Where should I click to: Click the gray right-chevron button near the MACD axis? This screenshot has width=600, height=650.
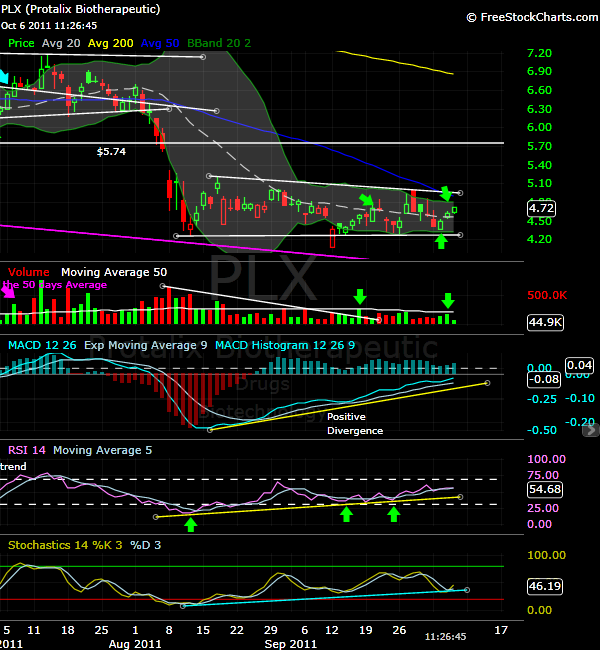pos(591,431)
